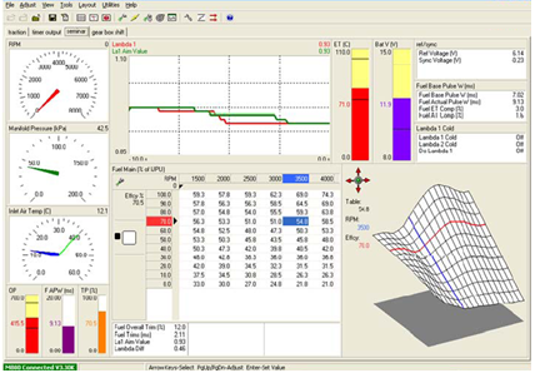The image size is (535, 373).
Task: Open the Adjust menu
Action: (x=28, y=5)
